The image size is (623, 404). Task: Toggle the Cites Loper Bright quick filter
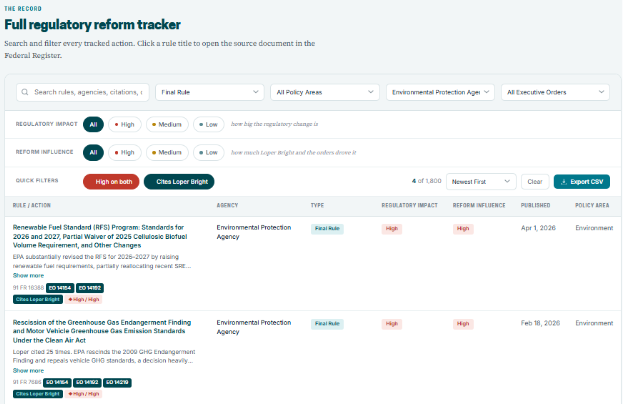point(179,182)
